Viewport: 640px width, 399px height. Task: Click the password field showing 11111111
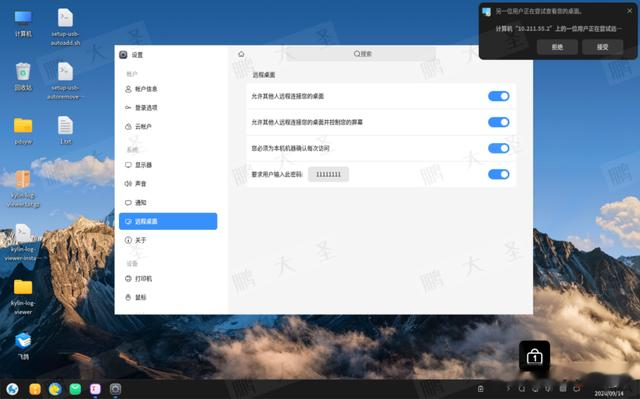[x=329, y=174]
